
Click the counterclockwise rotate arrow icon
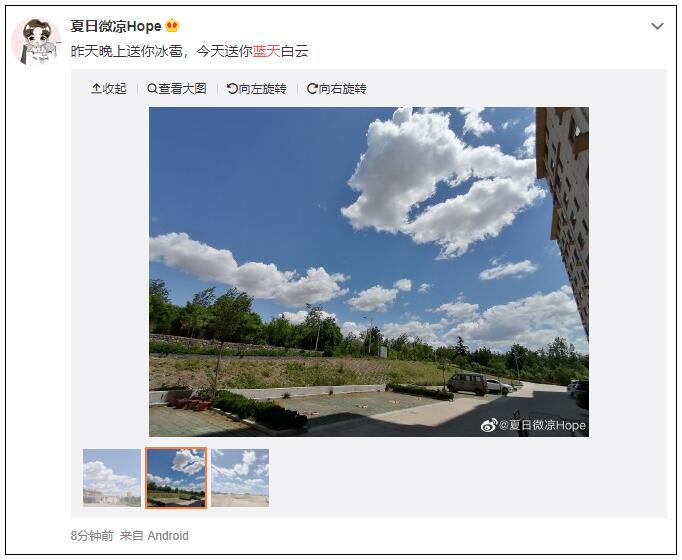coord(232,89)
